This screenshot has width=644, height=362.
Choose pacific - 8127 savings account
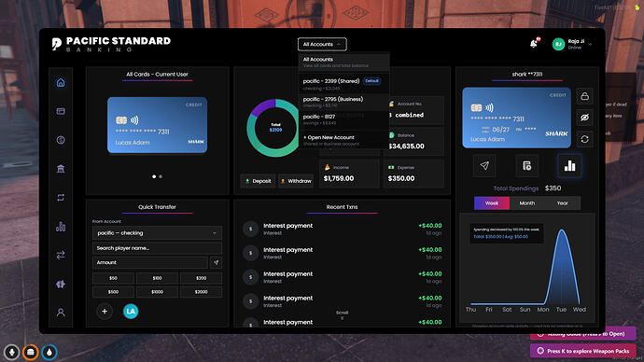click(x=343, y=119)
